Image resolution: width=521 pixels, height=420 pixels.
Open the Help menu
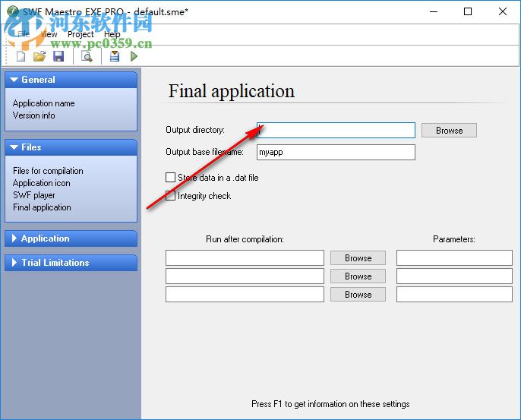click(x=112, y=34)
